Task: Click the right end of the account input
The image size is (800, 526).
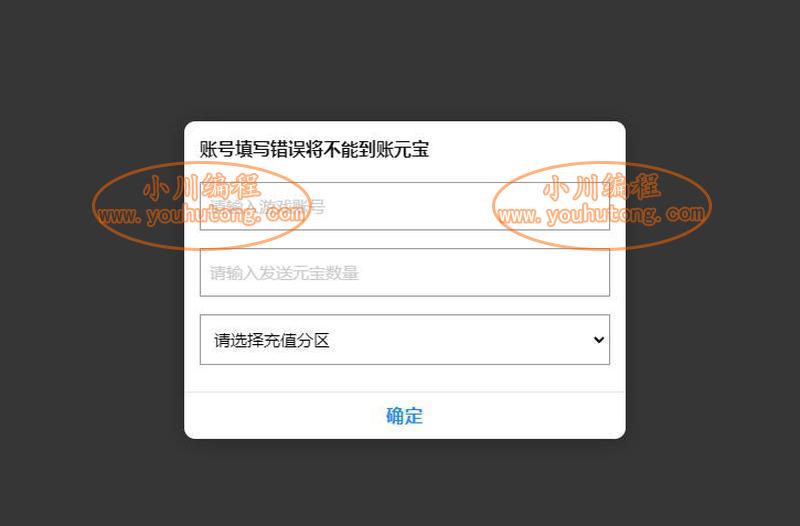Action: [587, 206]
